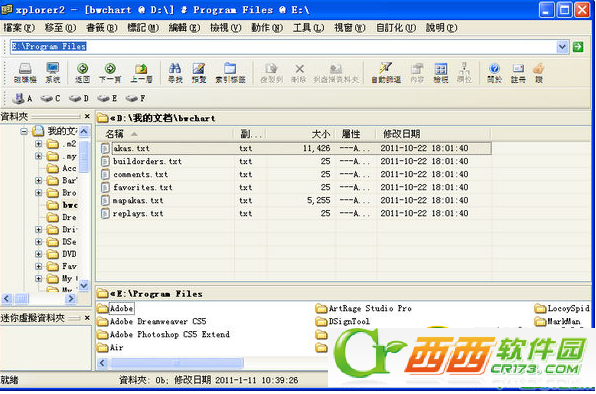Open the 書籤 (B) menu
Image resolution: width=596 pixels, height=394 pixels.
point(101,28)
